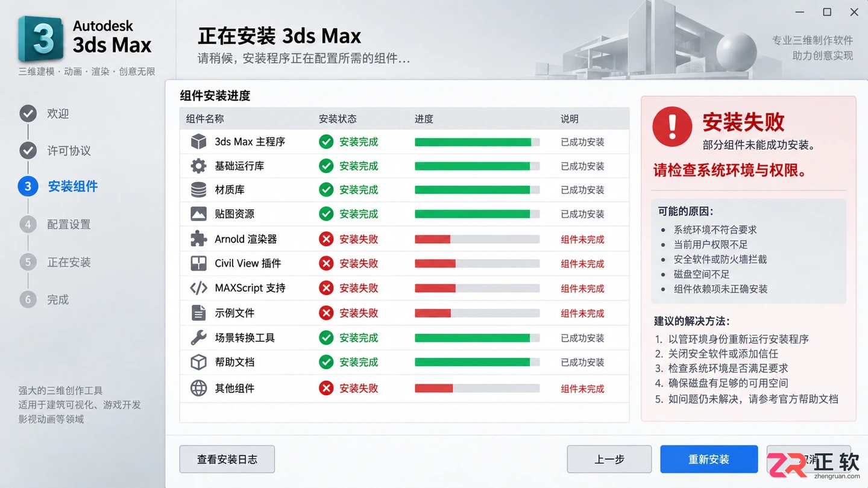The image size is (868, 488).
Task: Click 安装完成 status for 场景转换工具
Action: [x=359, y=337]
